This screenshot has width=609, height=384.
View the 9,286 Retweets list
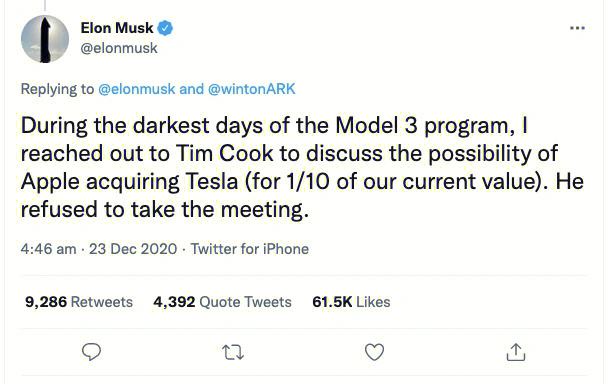[x=79, y=302]
